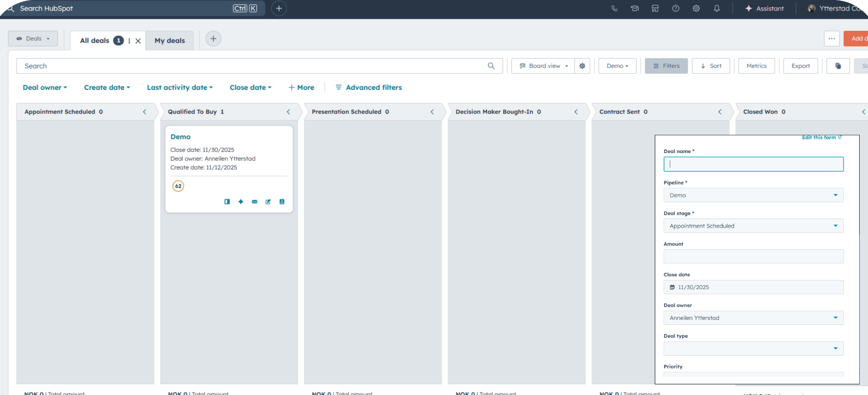Image resolution: width=868 pixels, height=395 pixels.
Task: Open preview panel icon on Demo card
Action: point(227,202)
